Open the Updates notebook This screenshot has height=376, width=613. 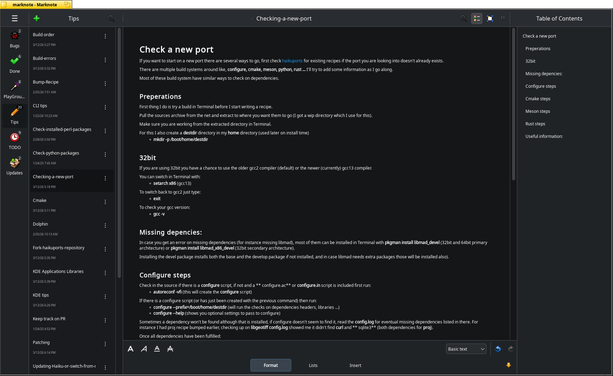(x=14, y=166)
